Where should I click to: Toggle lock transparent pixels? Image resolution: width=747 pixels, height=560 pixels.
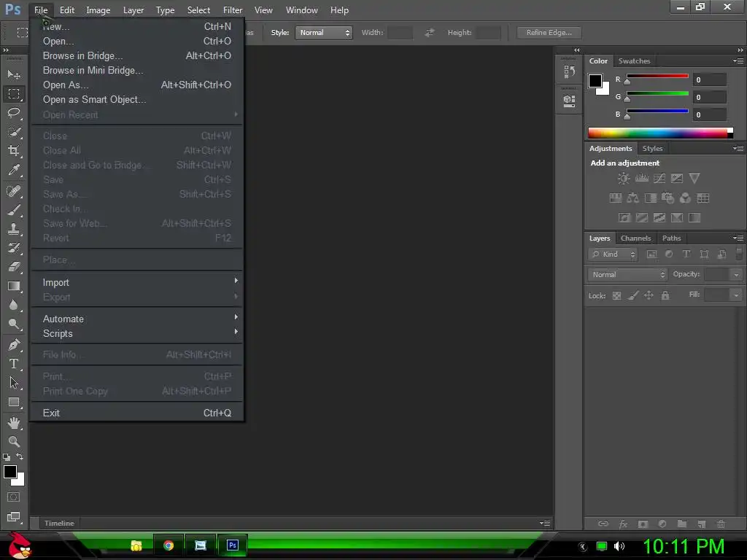point(616,296)
